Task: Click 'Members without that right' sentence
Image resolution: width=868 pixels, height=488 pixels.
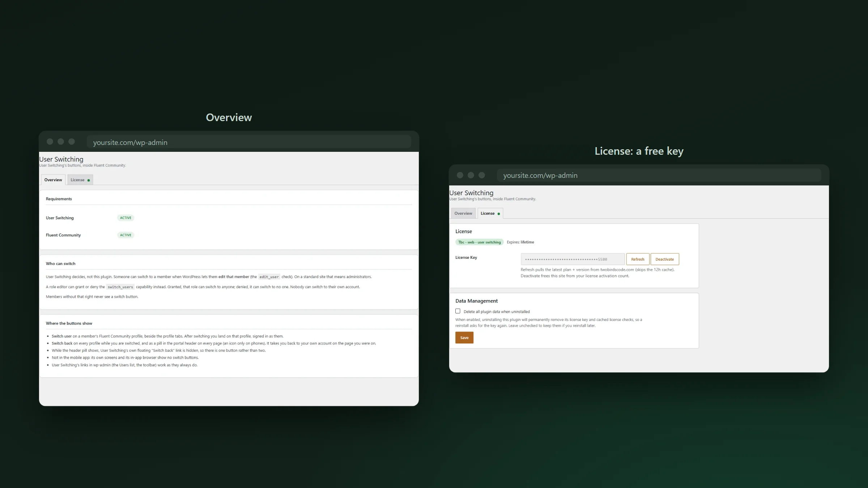Action: tap(92, 297)
